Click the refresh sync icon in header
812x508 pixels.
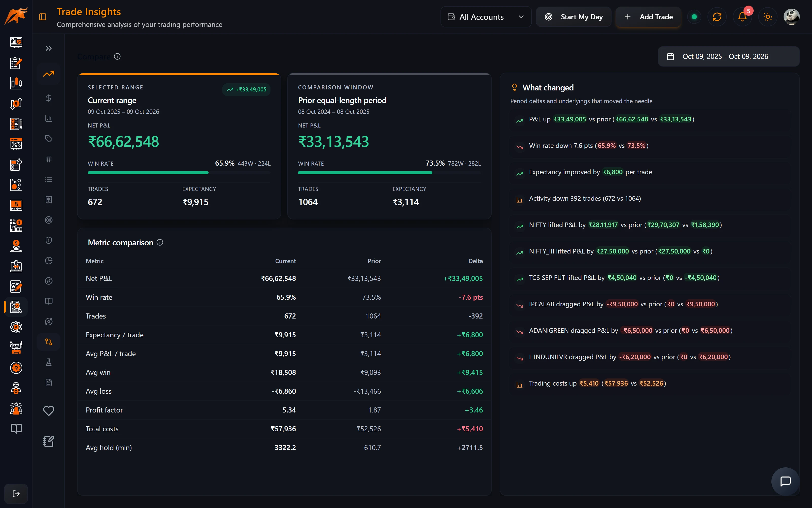point(717,17)
